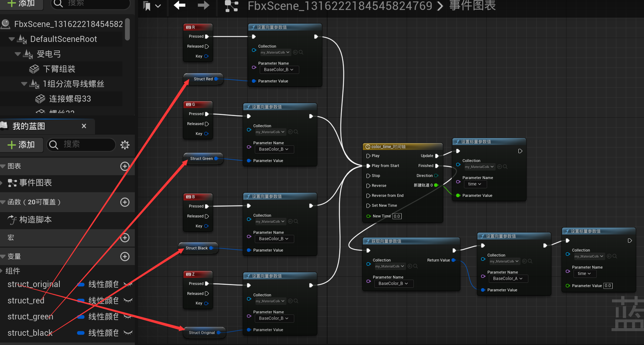Click the navigate forward arrow
Image resolution: width=644 pixels, height=345 pixels.
203,5
